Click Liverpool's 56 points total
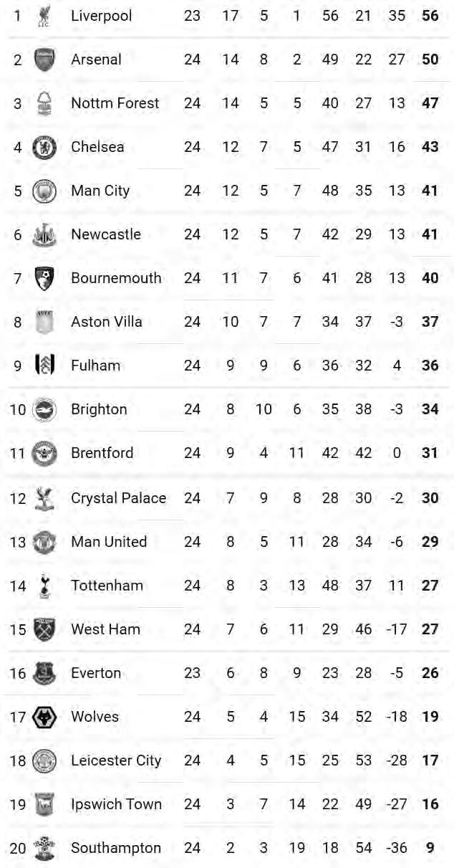 click(430, 16)
